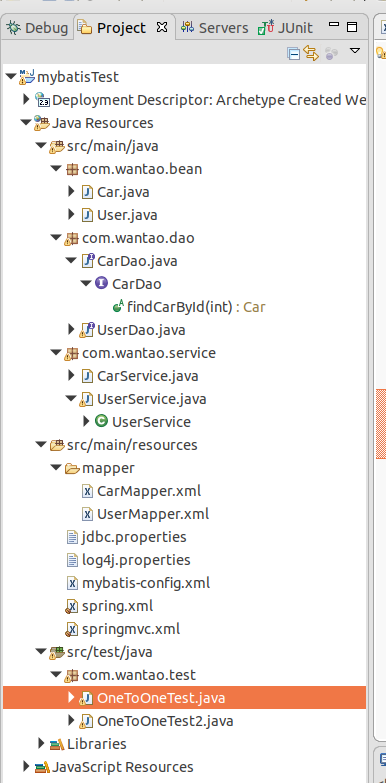This screenshot has width=386, height=783.
Task: Maximize the Project view panel
Action: click(x=352, y=27)
